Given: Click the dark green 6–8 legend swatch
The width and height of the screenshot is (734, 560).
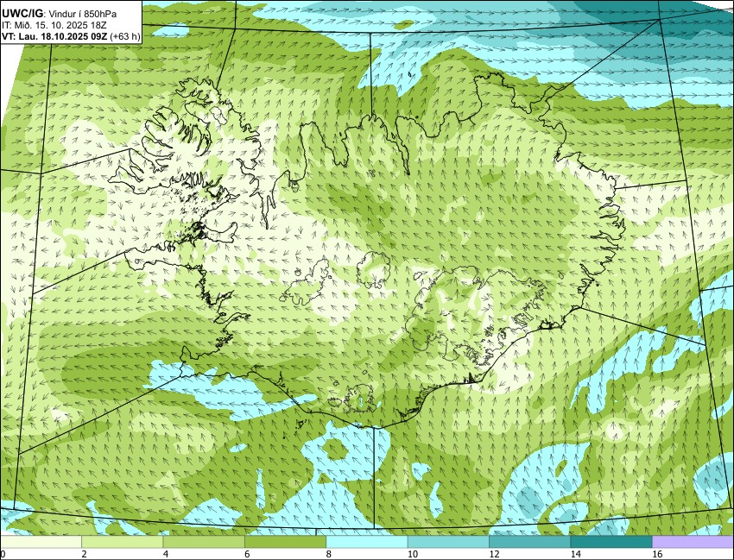Looking at the screenshot, I should (x=285, y=542).
